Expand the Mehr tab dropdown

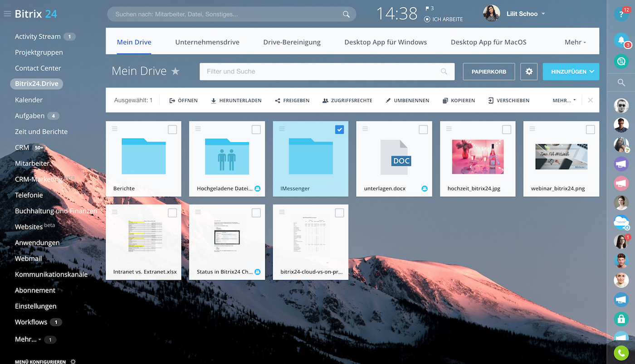pos(575,42)
